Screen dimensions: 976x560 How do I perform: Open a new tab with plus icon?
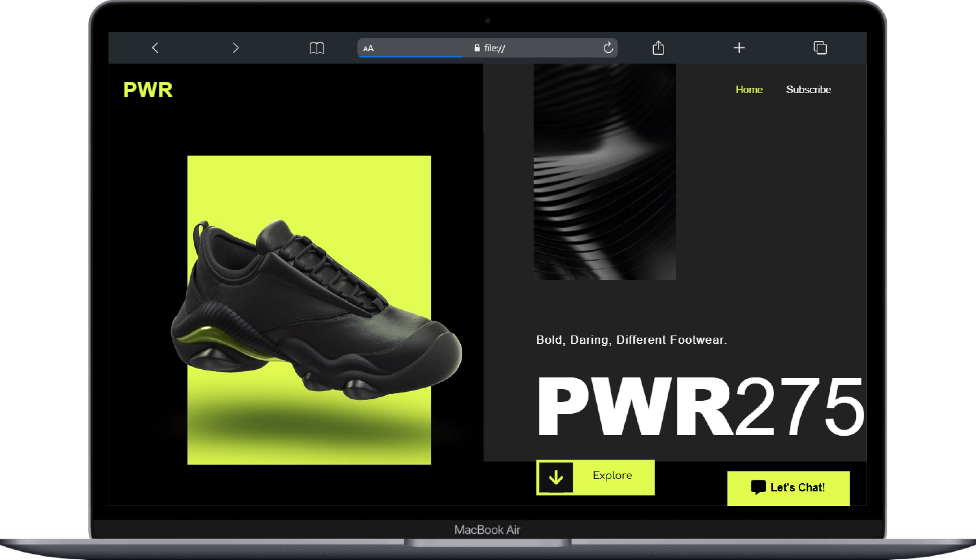click(x=739, y=48)
